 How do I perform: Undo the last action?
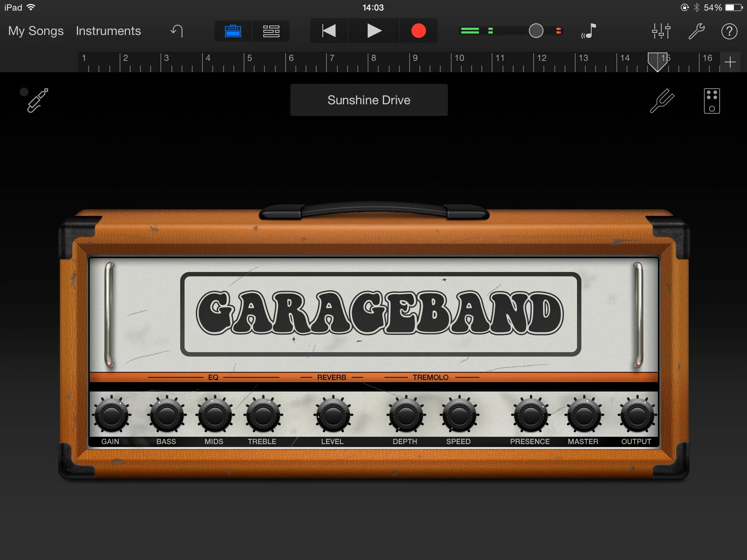(x=177, y=31)
